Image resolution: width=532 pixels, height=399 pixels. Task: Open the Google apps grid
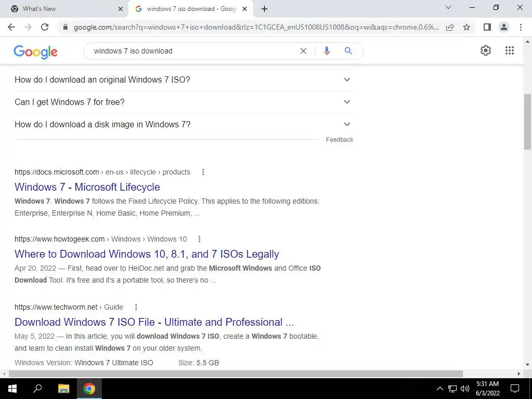click(510, 50)
